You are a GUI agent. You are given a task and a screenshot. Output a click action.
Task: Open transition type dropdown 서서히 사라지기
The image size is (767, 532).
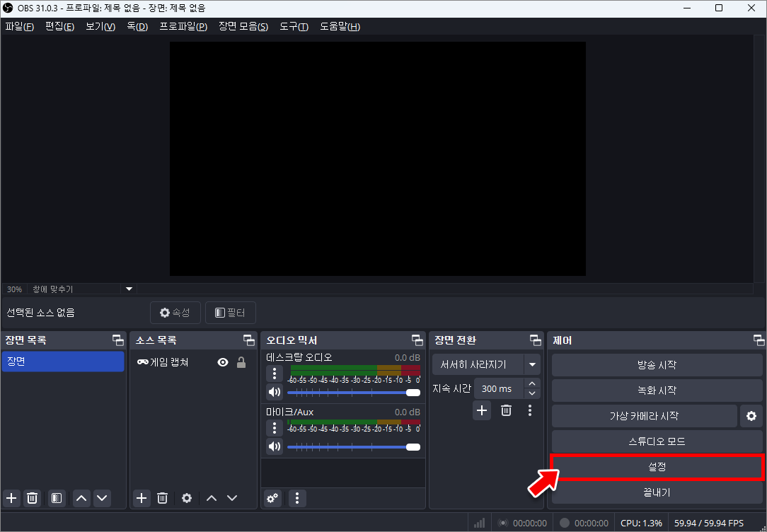coord(486,364)
